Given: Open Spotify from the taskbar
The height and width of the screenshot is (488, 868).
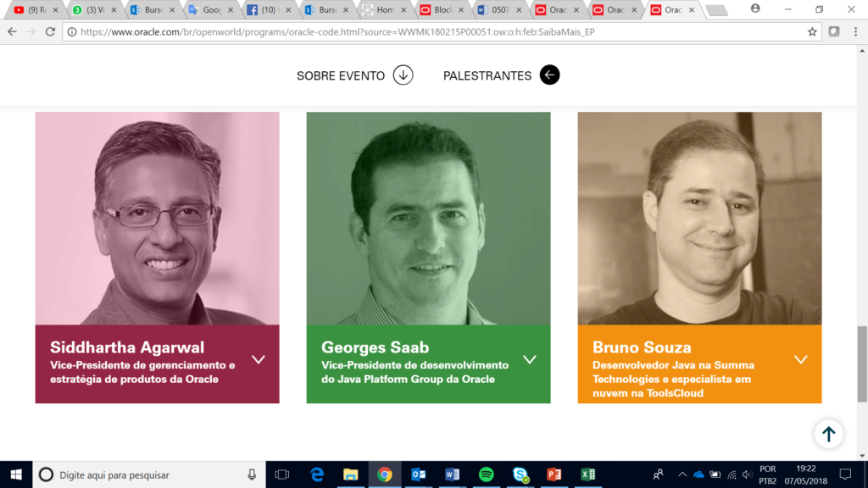Looking at the screenshot, I should 486,474.
